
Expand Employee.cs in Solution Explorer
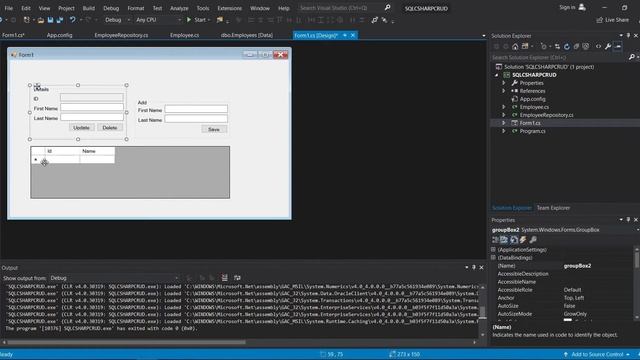504,107
